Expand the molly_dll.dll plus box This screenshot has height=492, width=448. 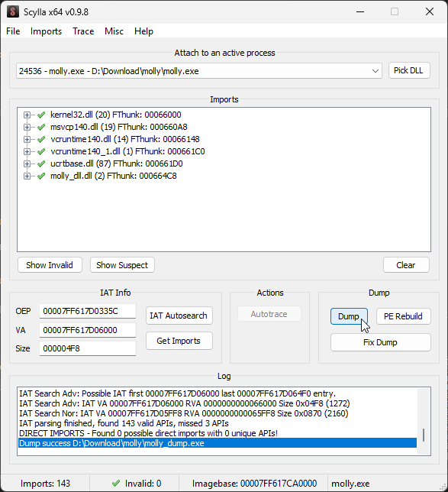[x=27, y=176]
